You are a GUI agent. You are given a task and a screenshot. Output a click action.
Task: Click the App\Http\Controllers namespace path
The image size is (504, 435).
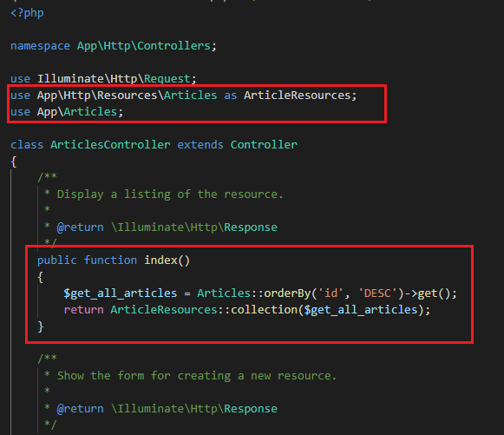click(x=144, y=46)
